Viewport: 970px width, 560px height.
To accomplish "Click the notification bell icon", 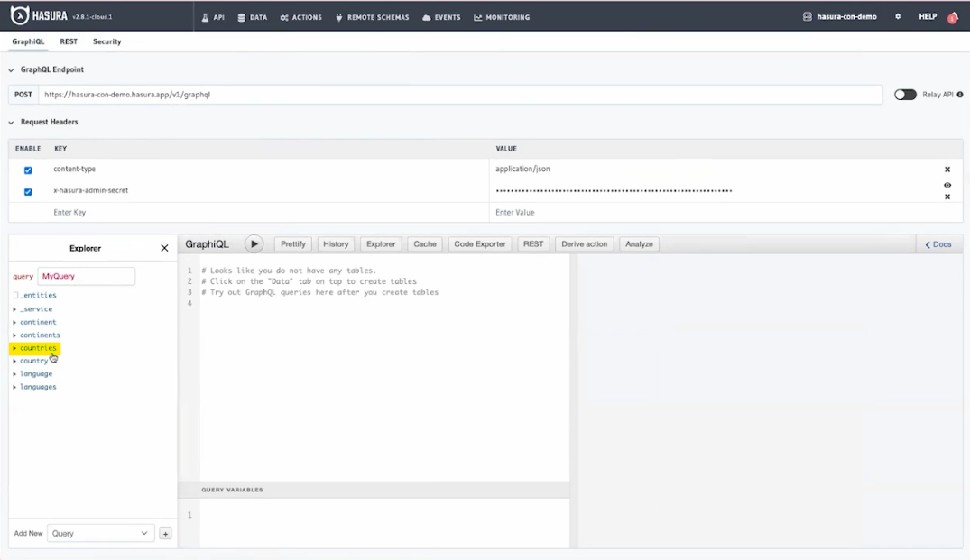I will coord(953,17).
